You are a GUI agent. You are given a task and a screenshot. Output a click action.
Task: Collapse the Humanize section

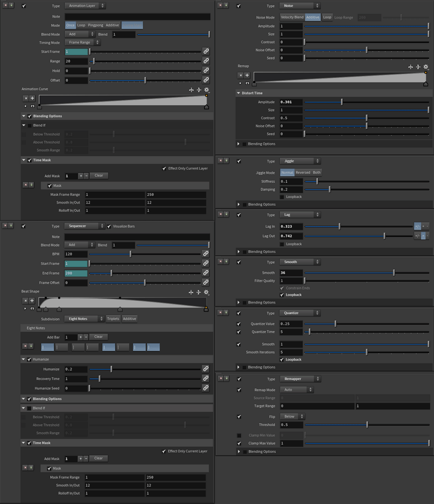[x=23, y=359]
